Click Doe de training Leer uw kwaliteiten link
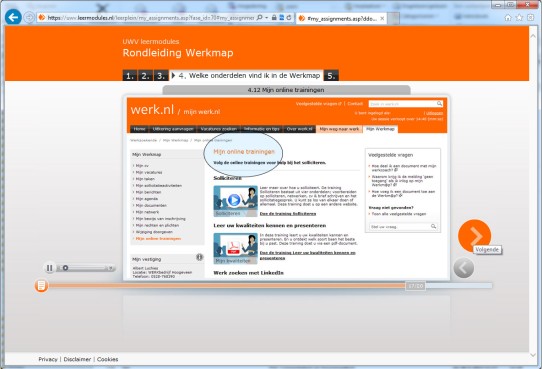This screenshot has width=542, height=369. (307, 255)
